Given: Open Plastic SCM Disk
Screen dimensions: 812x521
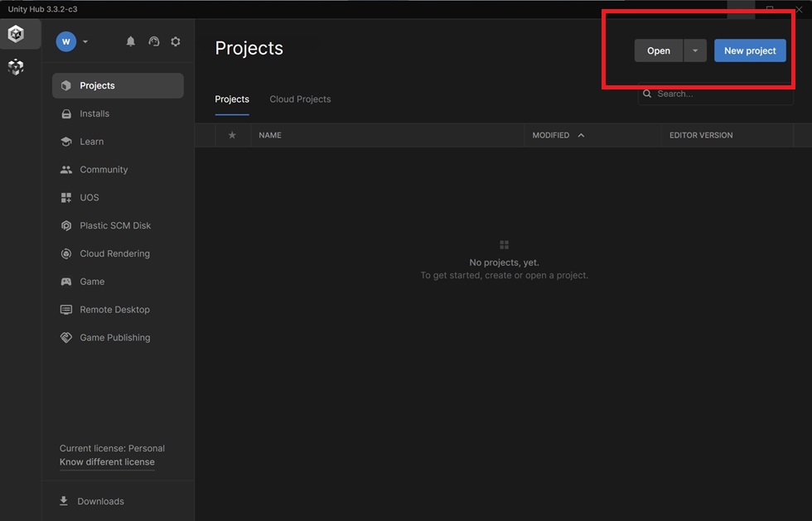Looking at the screenshot, I should coord(118,225).
